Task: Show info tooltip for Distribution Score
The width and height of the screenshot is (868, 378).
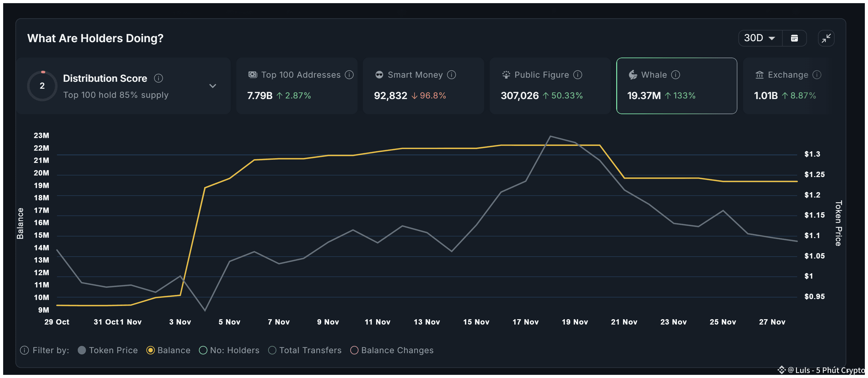Action: pos(158,78)
